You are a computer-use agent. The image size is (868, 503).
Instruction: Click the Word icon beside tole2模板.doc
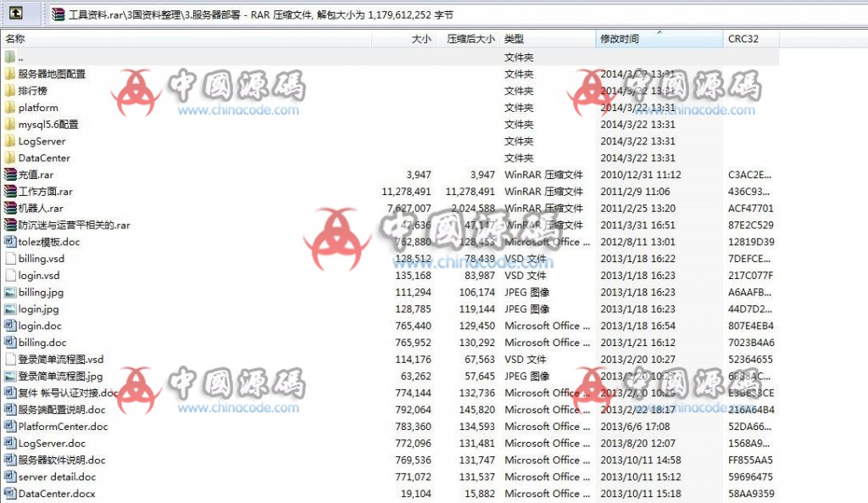click(11, 242)
